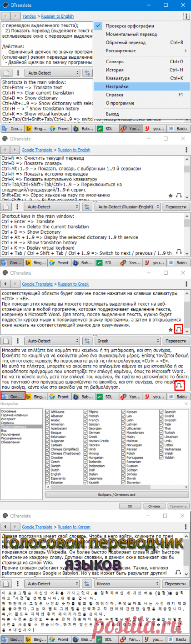Select Обновления in settings list

pos(9,442)
